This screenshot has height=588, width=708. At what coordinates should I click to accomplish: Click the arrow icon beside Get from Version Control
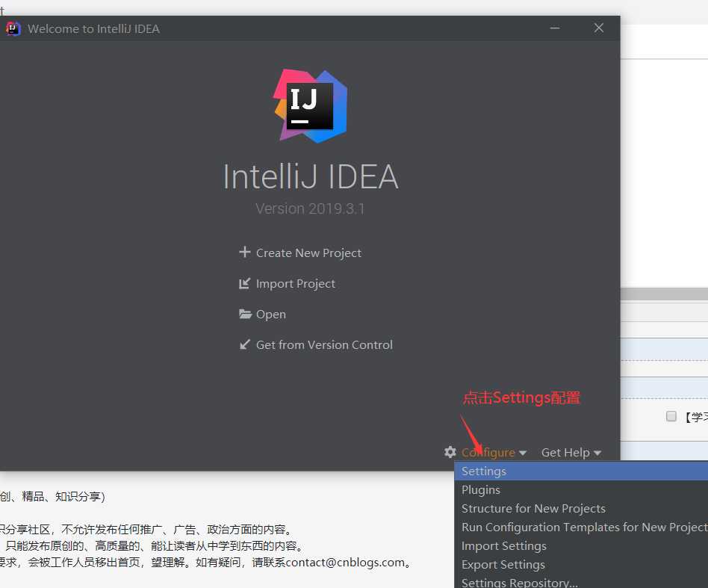245,344
